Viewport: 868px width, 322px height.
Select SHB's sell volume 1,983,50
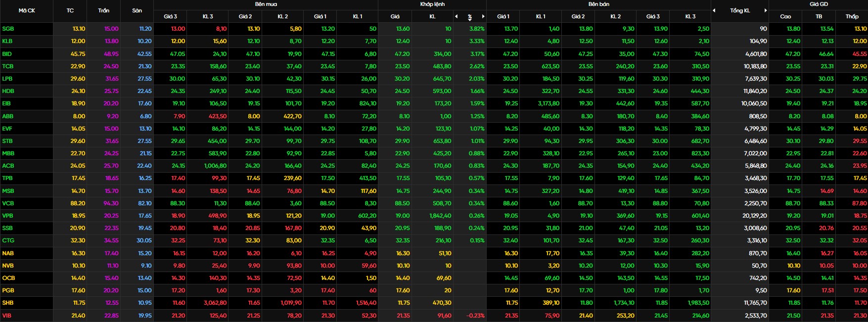pyautogui.click(x=699, y=303)
